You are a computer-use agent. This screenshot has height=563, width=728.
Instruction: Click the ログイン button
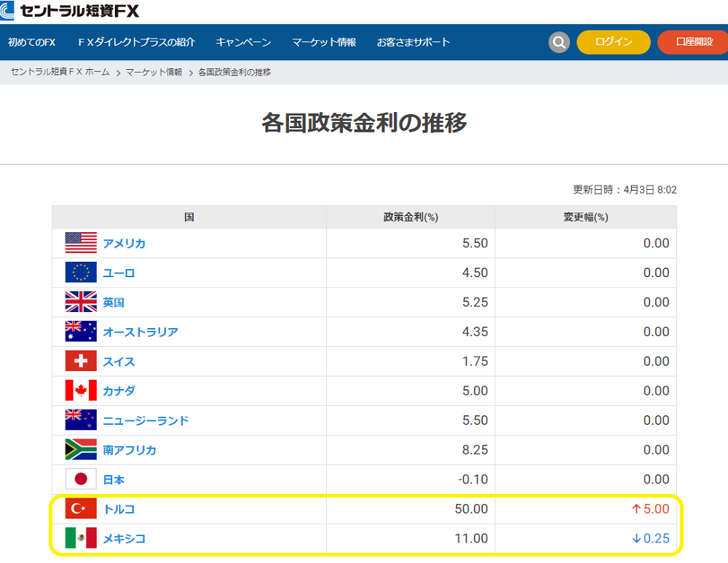[x=613, y=42]
